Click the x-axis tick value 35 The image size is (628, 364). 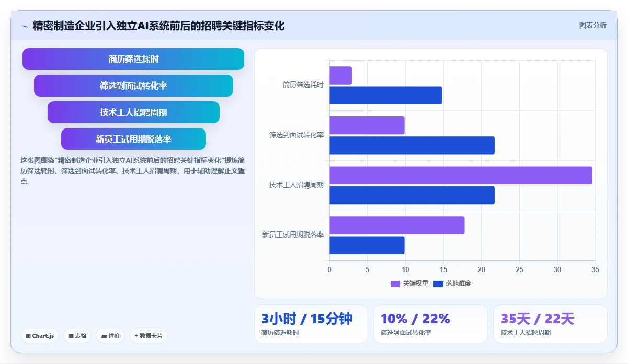[595, 269]
